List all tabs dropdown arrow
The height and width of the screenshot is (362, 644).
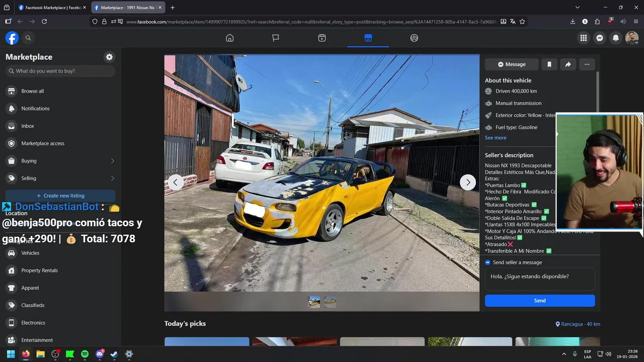578,8
